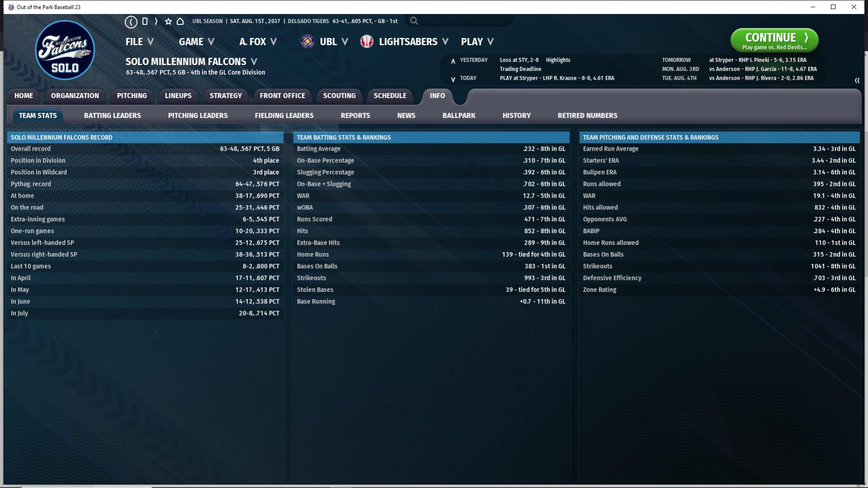This screenshot has height=488, width=868.
Task: Open the FILE dropdown menu
Action: click(x=139, y=42)
